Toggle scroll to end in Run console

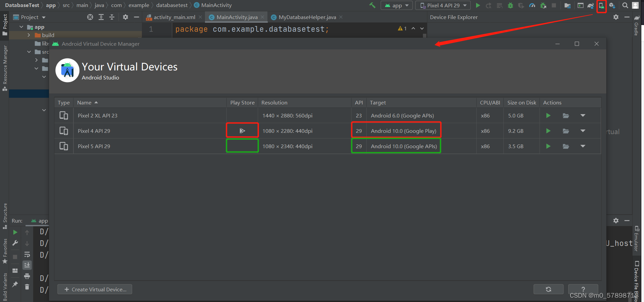27,265
